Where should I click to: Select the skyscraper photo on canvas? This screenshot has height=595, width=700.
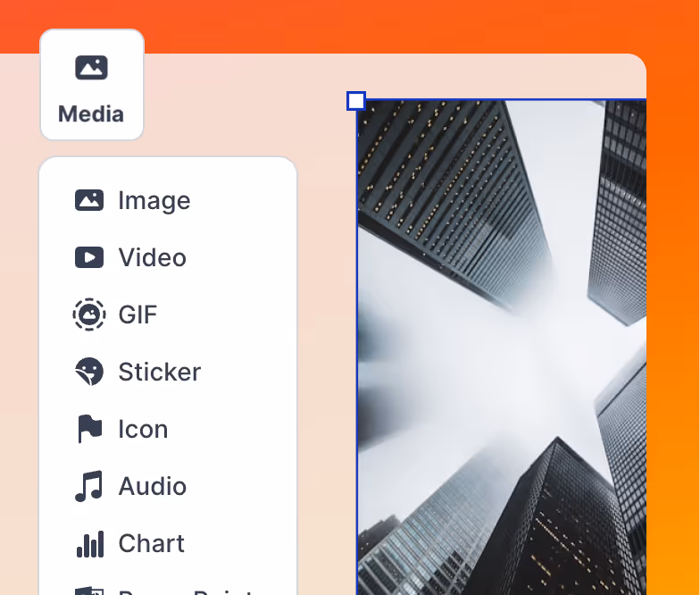pyautogui.click(x=500, y=348)
